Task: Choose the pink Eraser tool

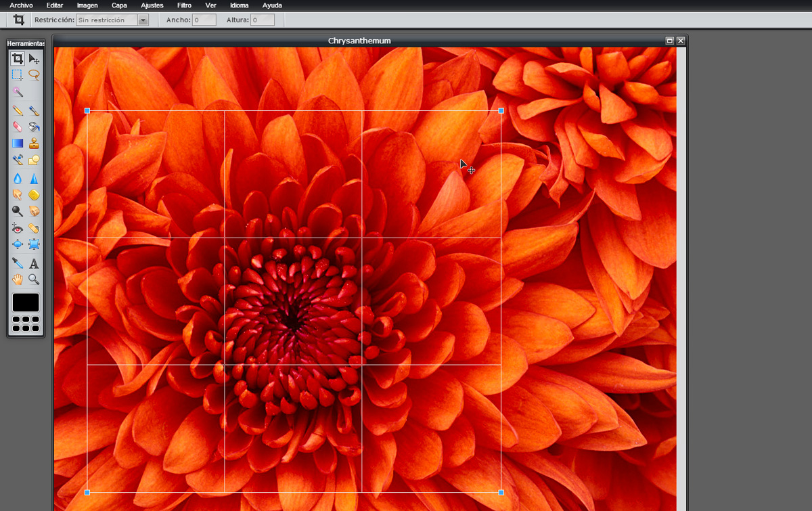Action: 18,127
